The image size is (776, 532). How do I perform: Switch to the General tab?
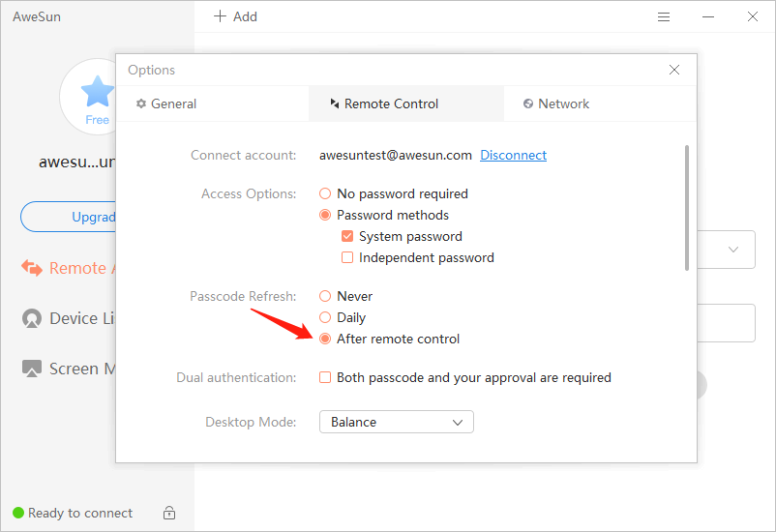(212, 103)
